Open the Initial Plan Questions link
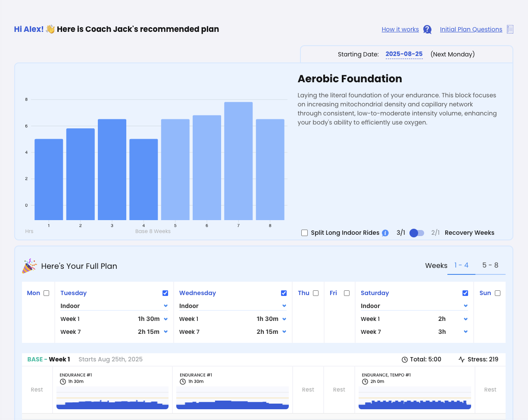 [471, 29]
